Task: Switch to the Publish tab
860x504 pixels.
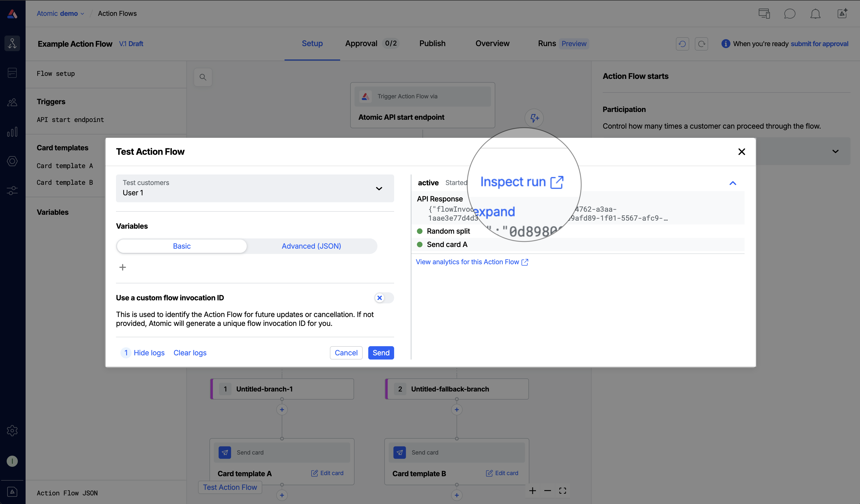Action: point(432,43)
